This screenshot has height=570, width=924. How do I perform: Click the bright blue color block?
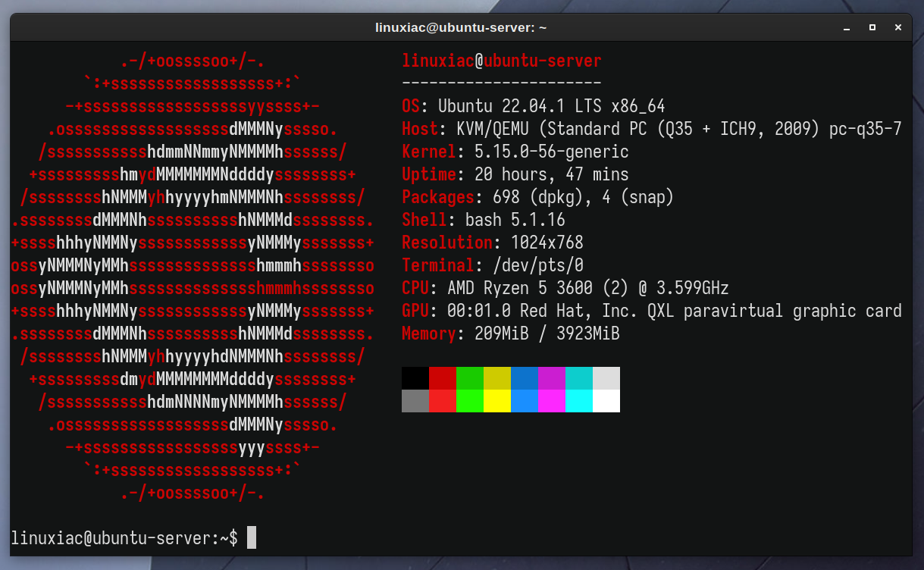tap(525, 401)
